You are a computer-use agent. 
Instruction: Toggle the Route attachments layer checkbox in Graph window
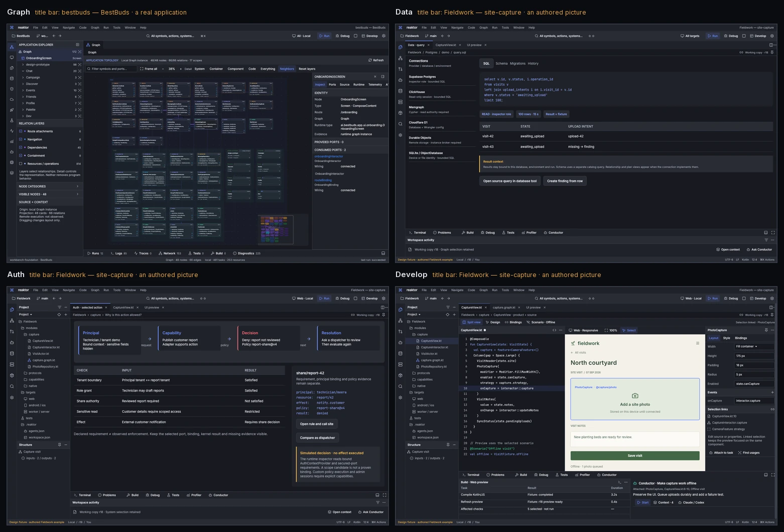click(x=21, y=131)
